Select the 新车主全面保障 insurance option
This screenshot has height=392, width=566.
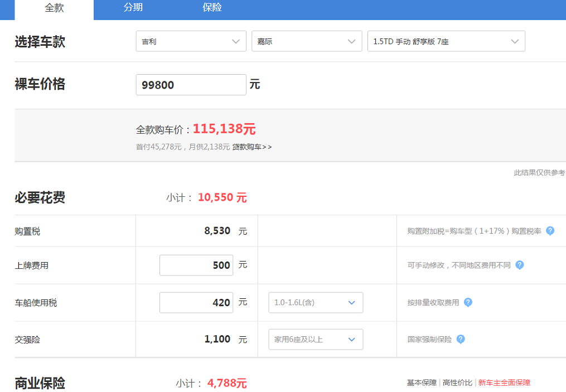[x=504, y=383]
